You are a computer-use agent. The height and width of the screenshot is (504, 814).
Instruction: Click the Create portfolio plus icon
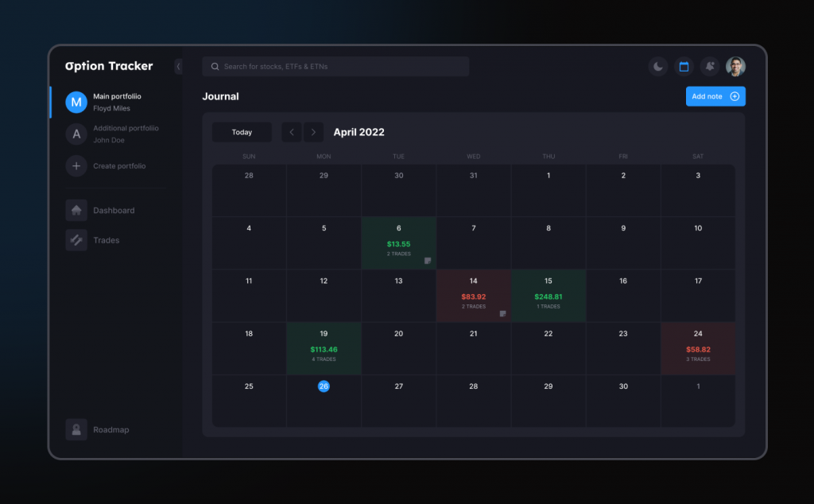click(76, 166)
